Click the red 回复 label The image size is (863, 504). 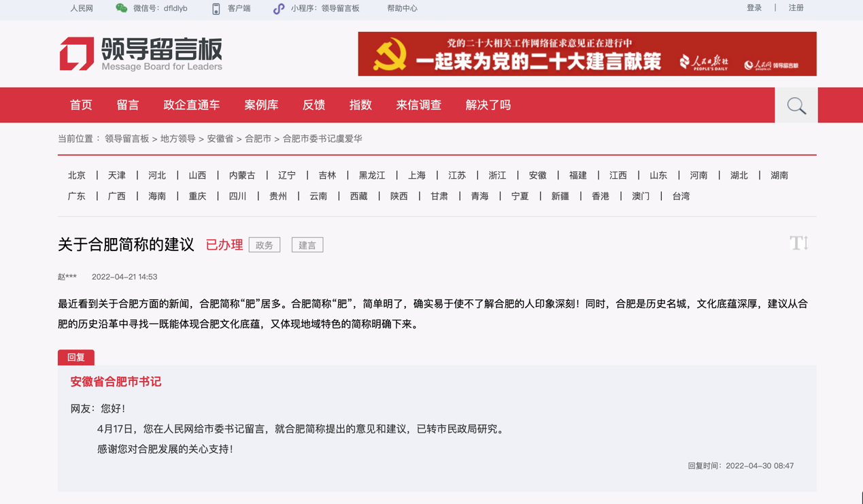click(x=75, y=357)
